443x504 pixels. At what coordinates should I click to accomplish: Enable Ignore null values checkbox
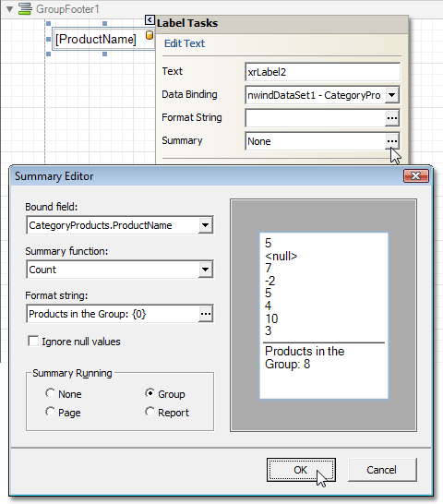coord(33,341)
